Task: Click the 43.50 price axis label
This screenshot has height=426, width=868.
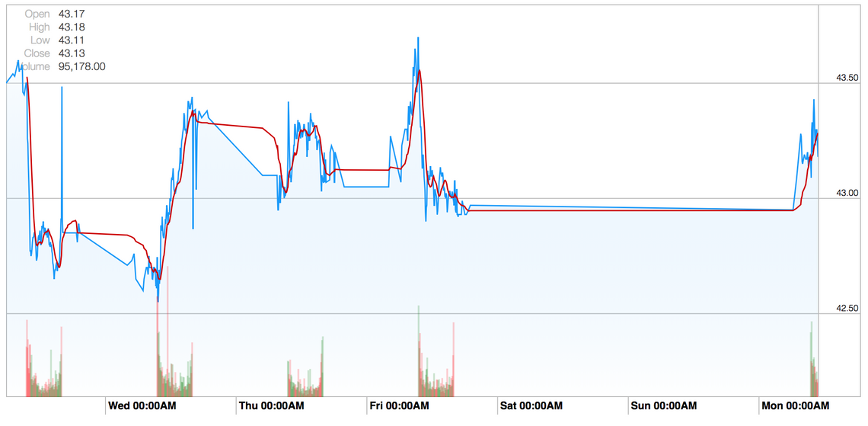Action: [847, 78]
